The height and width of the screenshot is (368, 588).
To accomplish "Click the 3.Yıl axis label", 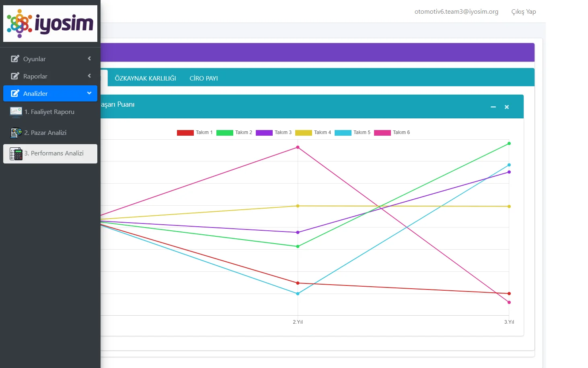I will click(509, 322).
